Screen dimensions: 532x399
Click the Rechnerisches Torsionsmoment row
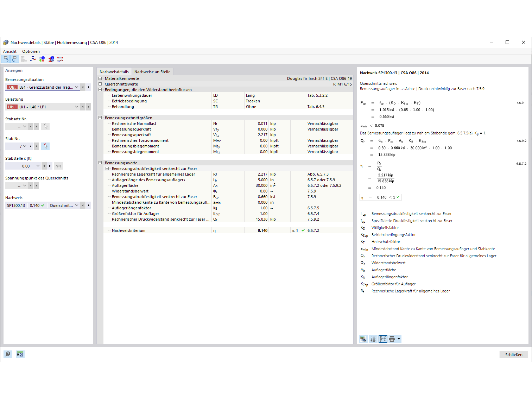[x=228, y=140]
